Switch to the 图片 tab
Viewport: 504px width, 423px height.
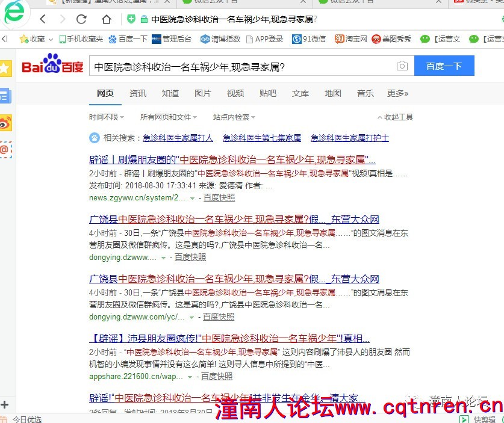point(203,93)
